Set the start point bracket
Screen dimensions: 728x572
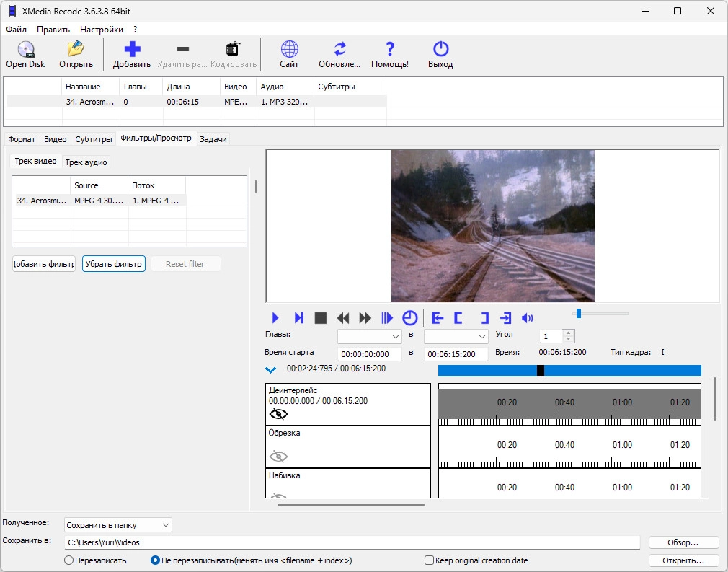click(x=458, y=318)
